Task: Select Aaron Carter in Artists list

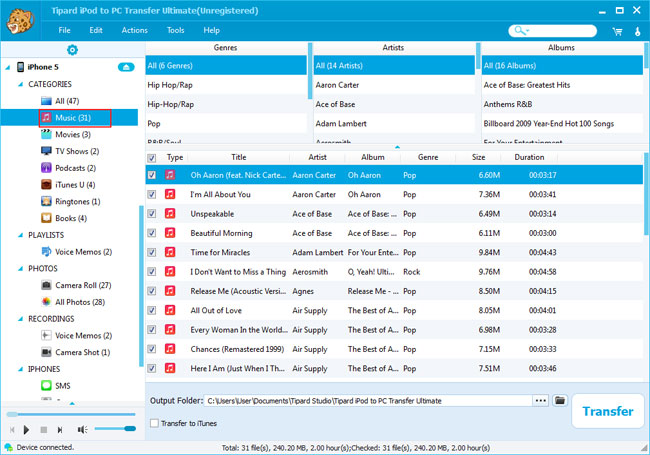Action: [x=394, y=85]
